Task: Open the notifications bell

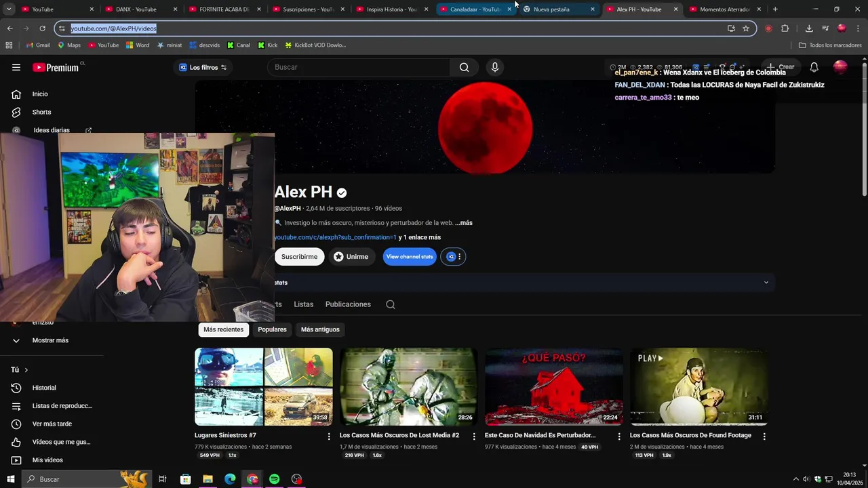Action: click(814, 67)
